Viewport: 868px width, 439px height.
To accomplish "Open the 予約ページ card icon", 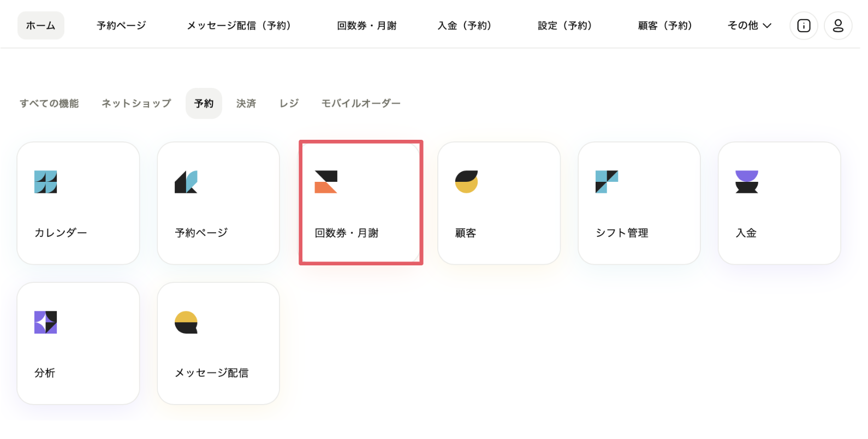I will tap(186, 182).
